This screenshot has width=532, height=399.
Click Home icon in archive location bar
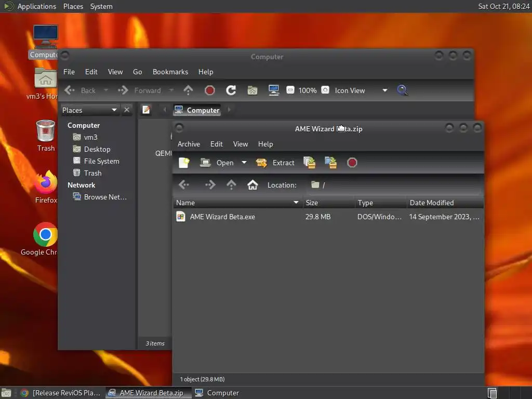tap(252, 185)
